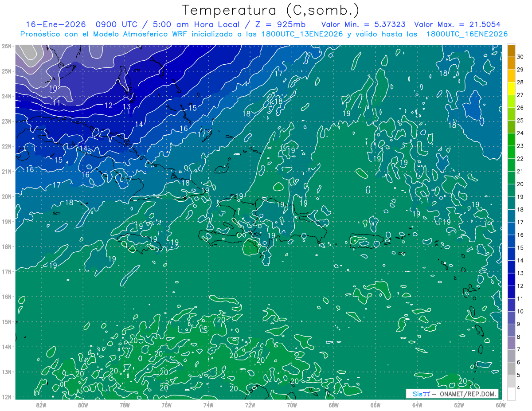Screen dimensions: 532x411
Task: Click latitude axis label "12N"
Action: 7,397
